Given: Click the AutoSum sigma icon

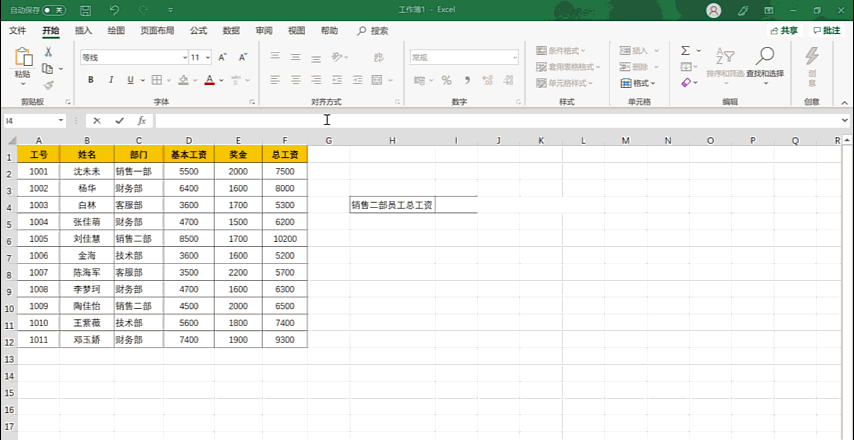Looking at the screenshot, I should (686, 51).
